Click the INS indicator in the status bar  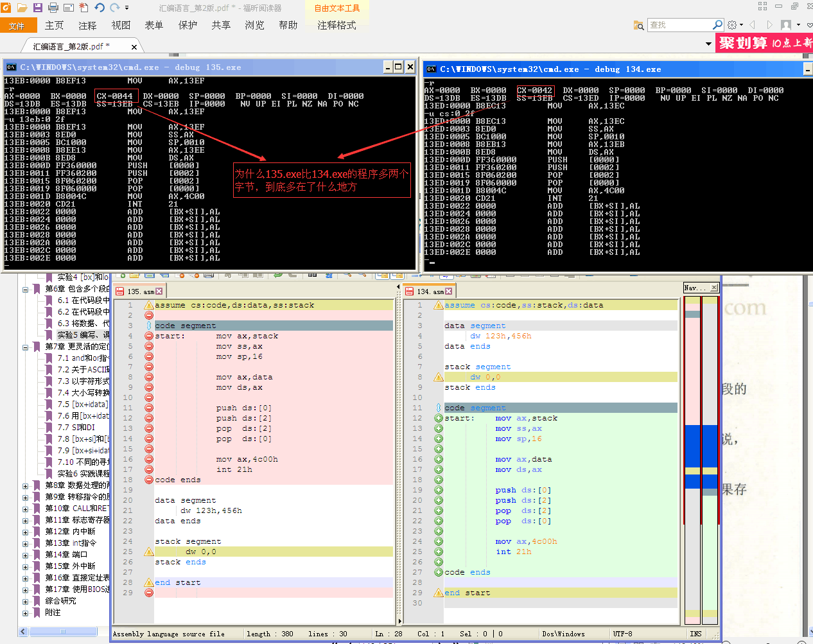(x=696, y=634)
